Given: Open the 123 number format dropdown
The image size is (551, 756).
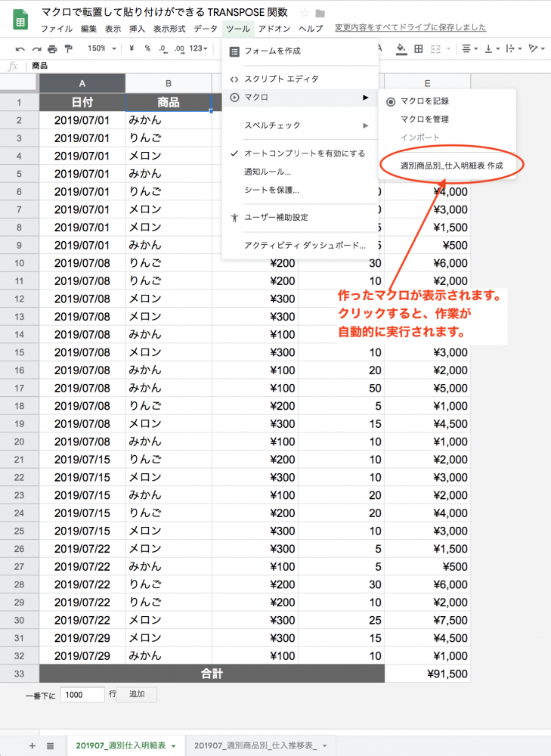Looking at the screenshot, I should pyautogui.click(x=200, y=48).
